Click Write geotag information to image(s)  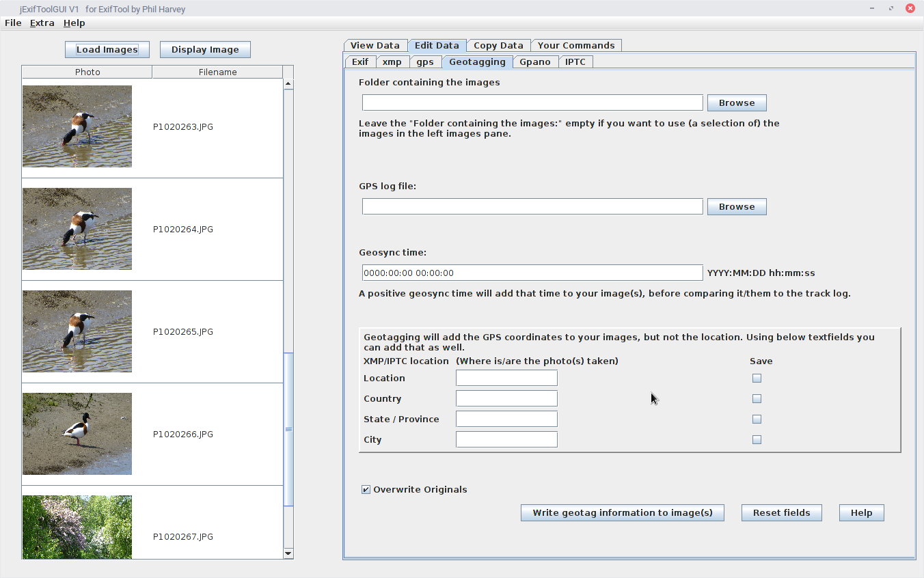[623, 512]
